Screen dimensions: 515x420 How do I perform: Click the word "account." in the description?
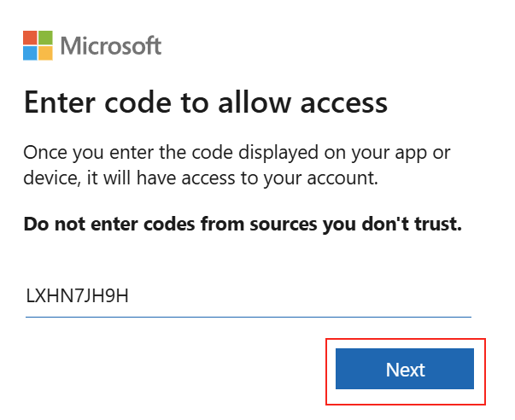pos(342,178)
